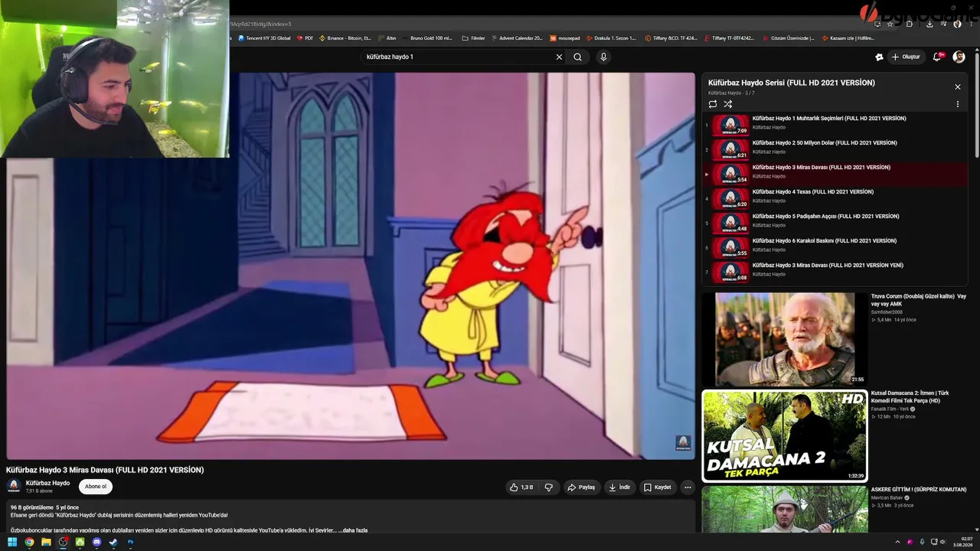Open Steam from the taskbar
The image size is (980, 551).
click(113, 543)
